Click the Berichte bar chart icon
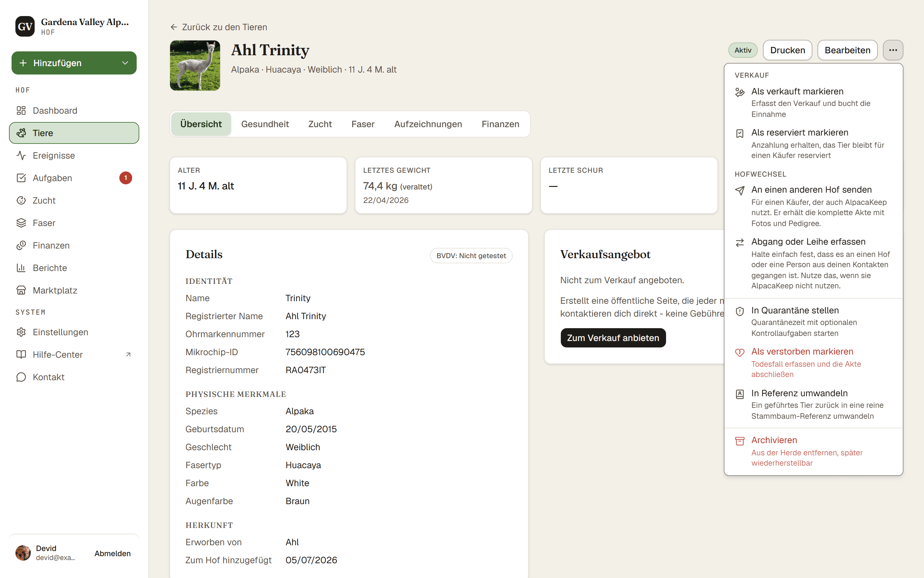 click(21, 268)
